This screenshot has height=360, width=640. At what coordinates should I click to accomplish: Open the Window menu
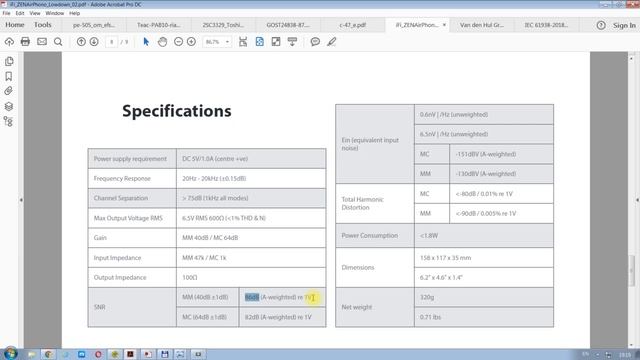point(55,13)
